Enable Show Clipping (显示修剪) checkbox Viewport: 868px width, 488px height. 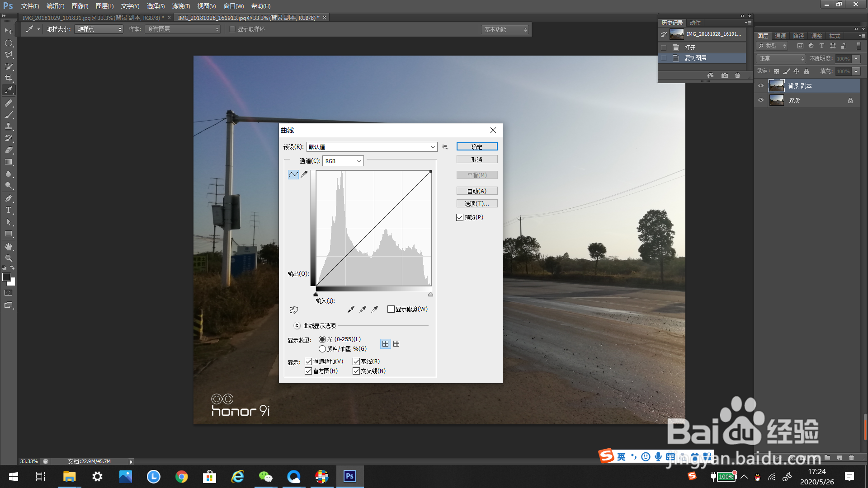click(391, 309)
